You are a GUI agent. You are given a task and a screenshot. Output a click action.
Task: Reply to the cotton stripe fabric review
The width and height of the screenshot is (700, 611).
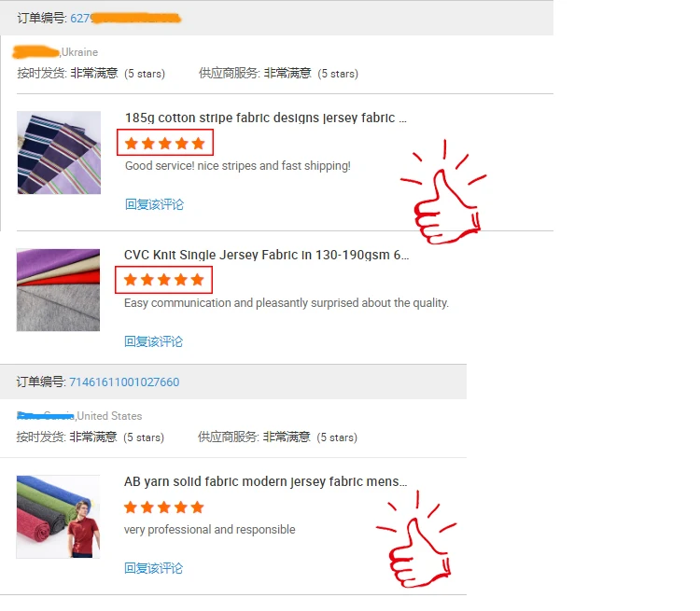coord(154,204)
